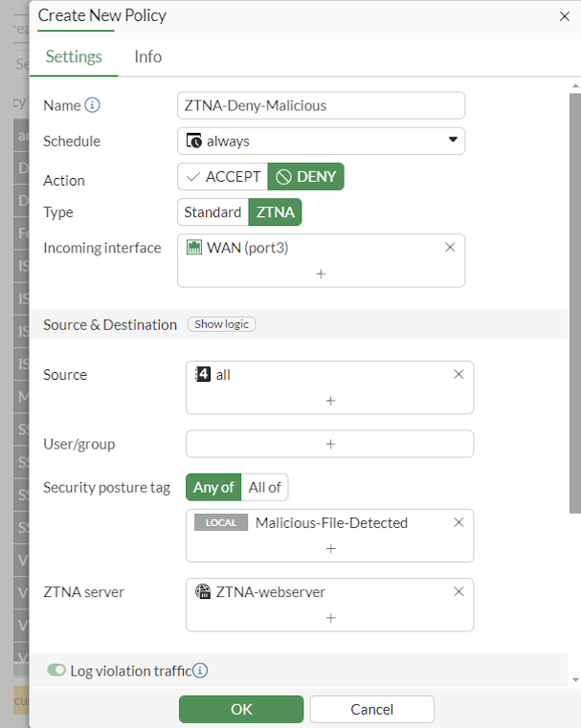The height and width of the screenshot is (728, 581).
Task: Select the Settings tab
Action: 74,56
